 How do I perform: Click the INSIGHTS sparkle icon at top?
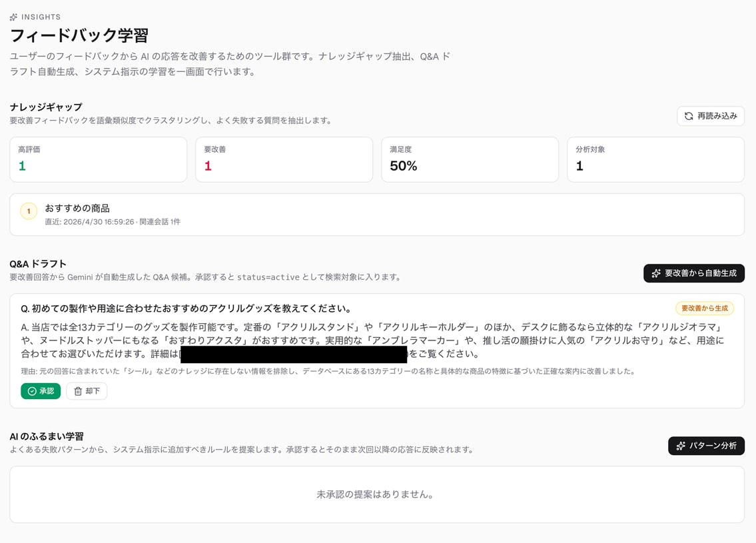click(13, 17)
